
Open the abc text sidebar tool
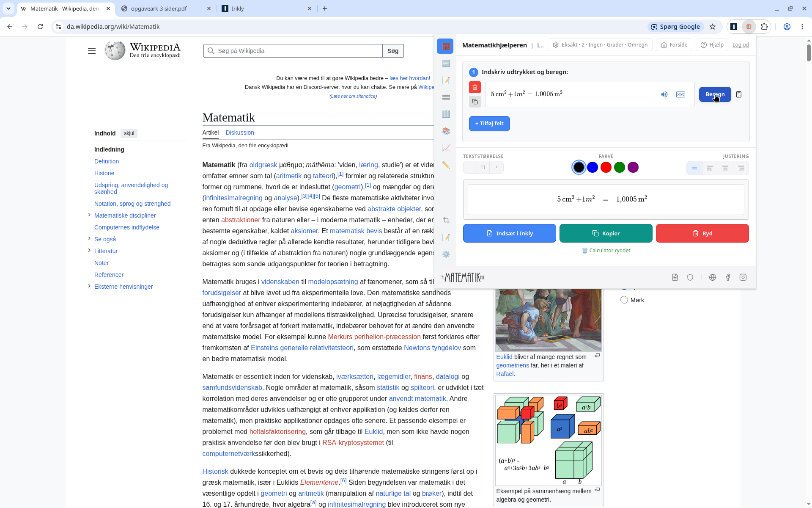(446, 63)
